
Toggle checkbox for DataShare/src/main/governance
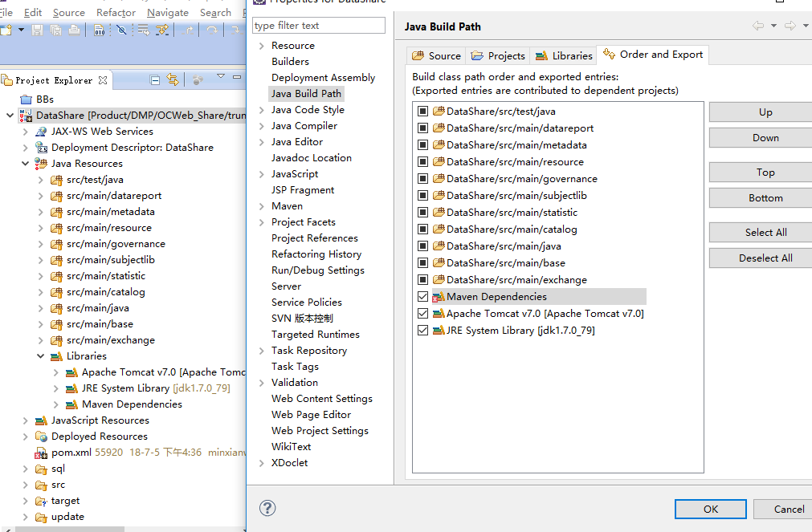(x=422, y=179)
